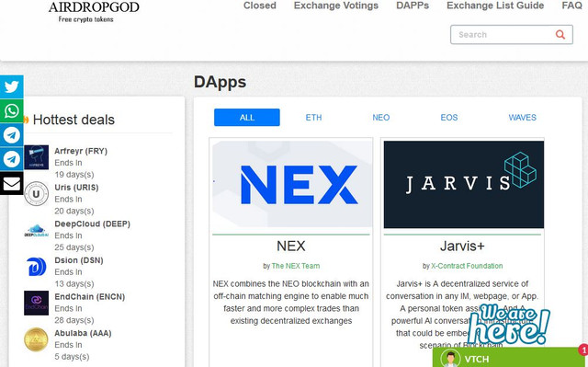The width and height of the screenshot is (588, 367).
Task: Open the Arfreyr (FRY) deal
Action: [x=81, y=151]
